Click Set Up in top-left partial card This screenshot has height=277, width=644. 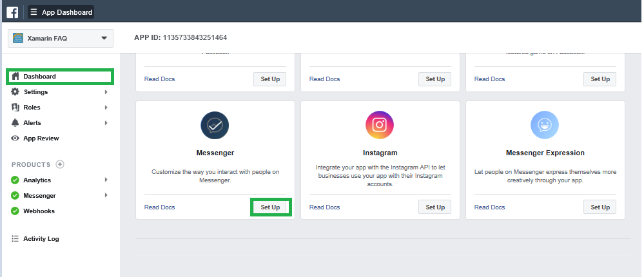(270, 79)
